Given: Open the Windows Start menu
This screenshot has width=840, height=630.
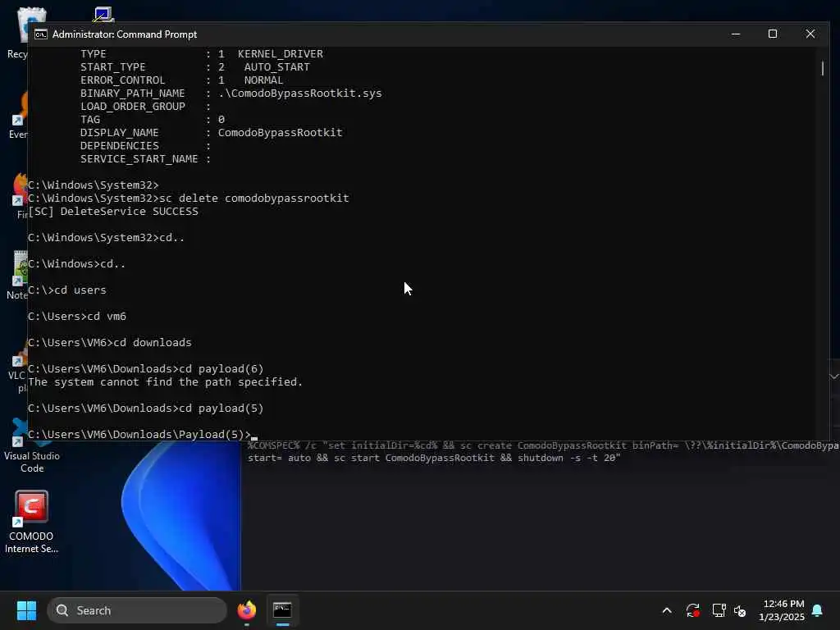Looking at the screenshot, I should (x=26, y=610).
